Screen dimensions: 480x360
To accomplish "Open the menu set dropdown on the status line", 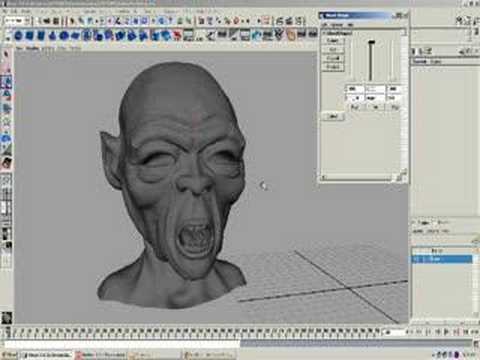I will point(18,21).
